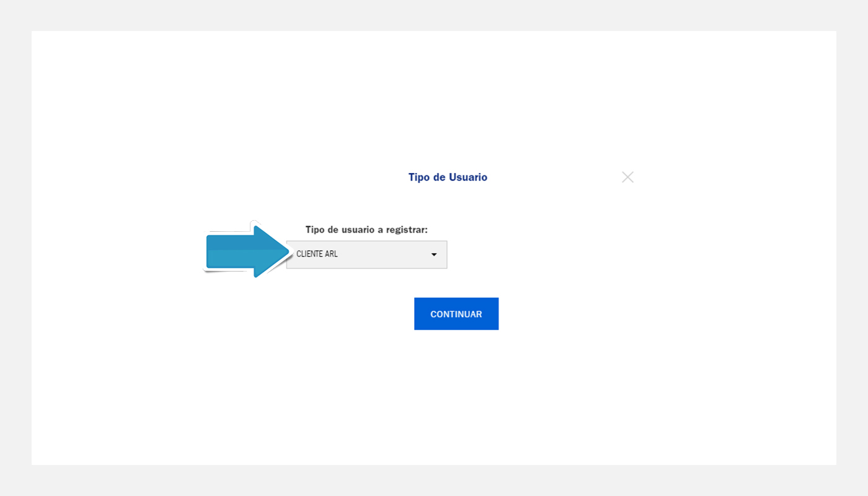The width and height of the screenshot is (868, 496).
Task: Focus the 'Tipo de usuario a registrar' select
Action: coord(366,254)
